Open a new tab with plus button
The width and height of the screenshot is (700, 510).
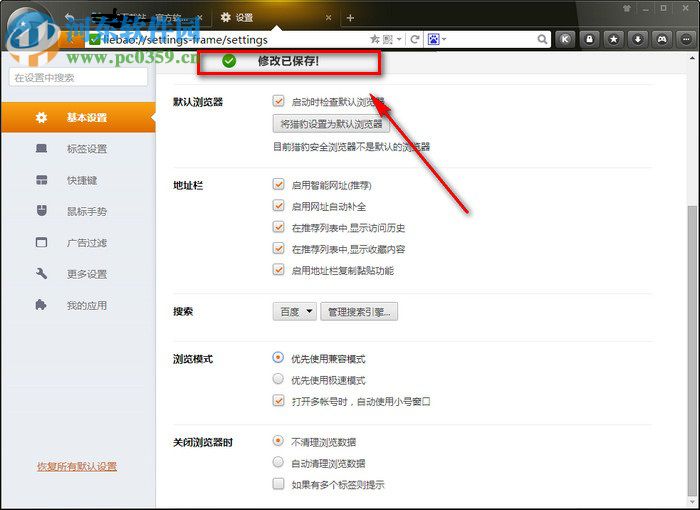[350, 18]
